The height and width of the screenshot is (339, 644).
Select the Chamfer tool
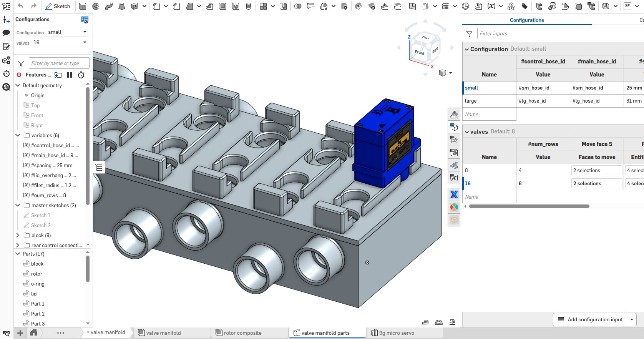tap(176, 6)
